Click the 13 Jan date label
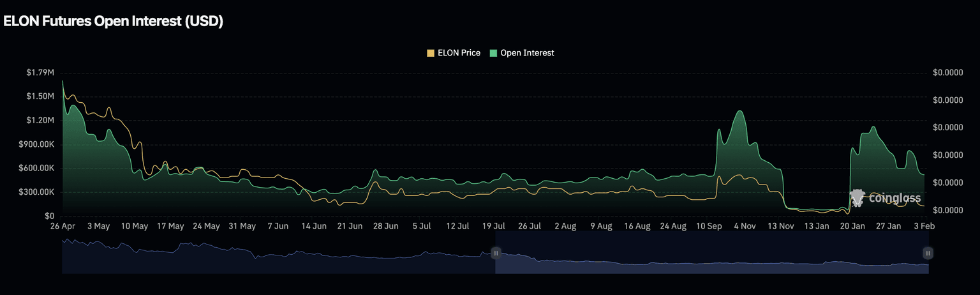980x295 pixels. click(817, 226)
